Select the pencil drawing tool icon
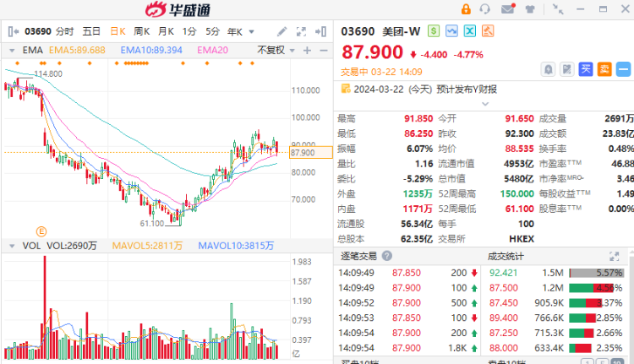 [281, 31]
